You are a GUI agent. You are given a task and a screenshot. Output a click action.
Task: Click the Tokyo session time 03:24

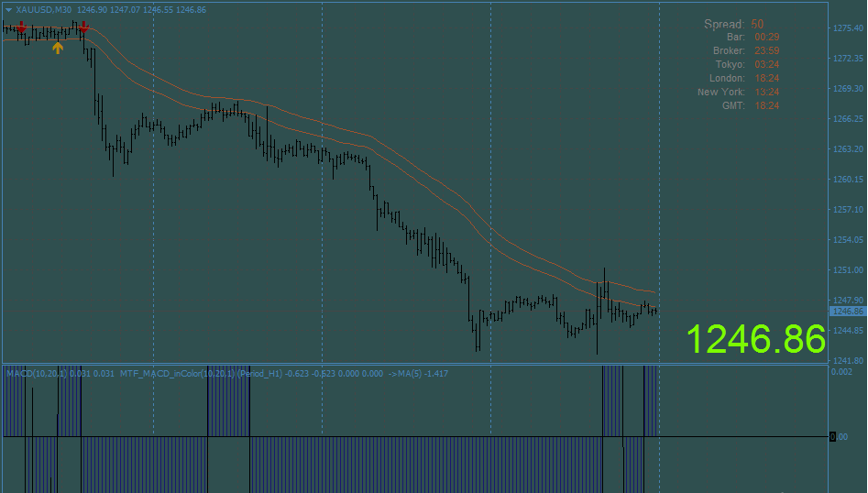click(x=766, y=64)
